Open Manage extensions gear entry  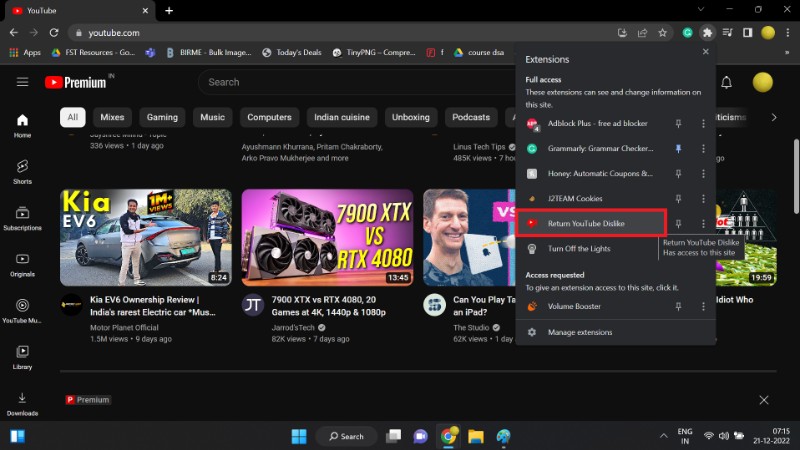[x=580, y=332]
